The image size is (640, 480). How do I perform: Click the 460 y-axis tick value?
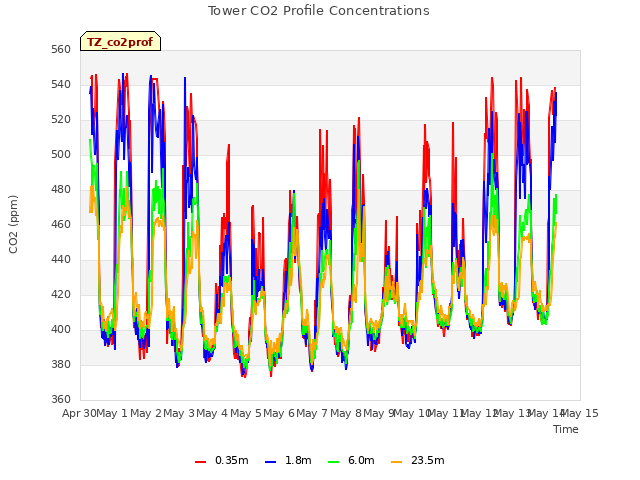click(x=61, y=224)
